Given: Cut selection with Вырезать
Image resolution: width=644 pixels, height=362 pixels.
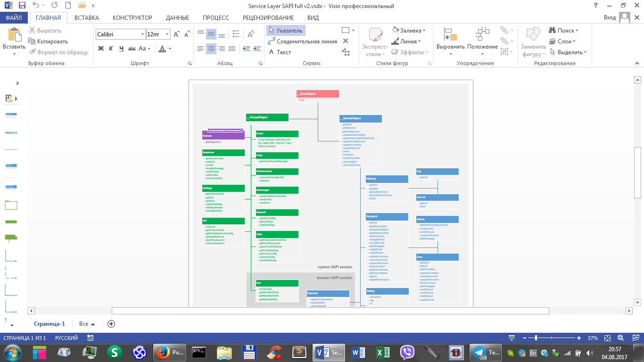Looking at the screenshot, I should tap(45, 30).
